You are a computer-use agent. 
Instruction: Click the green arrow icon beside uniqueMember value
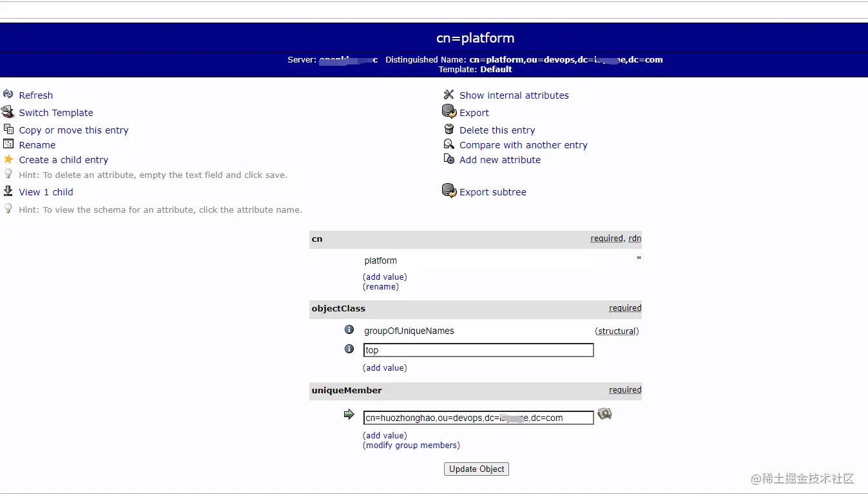pos(349,414)
